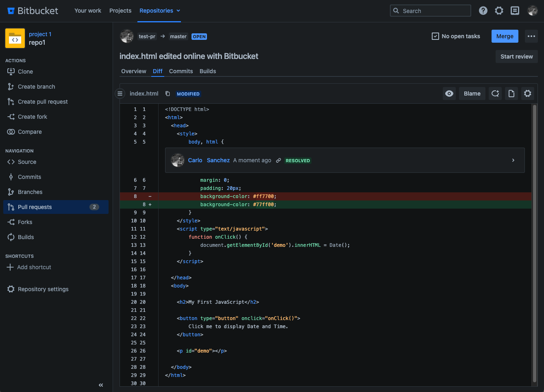Click the Commits icon in sidebar
Viewport: 544px width, 392px height.
[11, 177]
